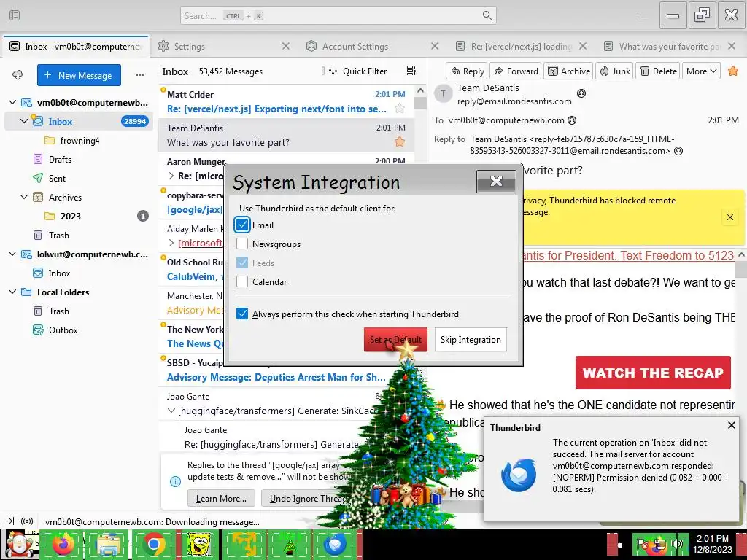
Task: Click the sender avatar letter T
Action: point(443,94)
